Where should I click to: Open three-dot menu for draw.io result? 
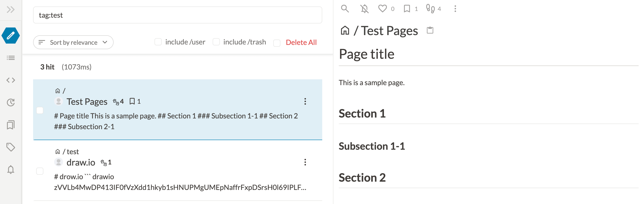[305, 162]
